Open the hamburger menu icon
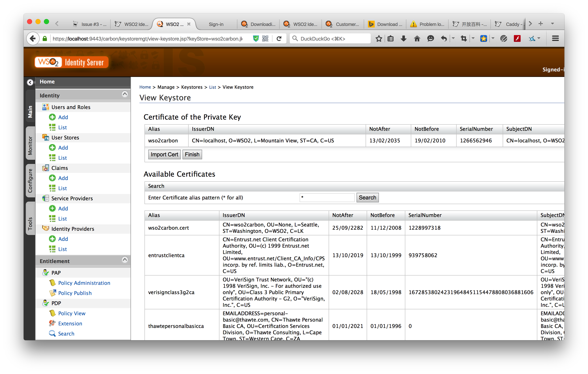Viewport: 588px width, 374px height. click(555, 39)
